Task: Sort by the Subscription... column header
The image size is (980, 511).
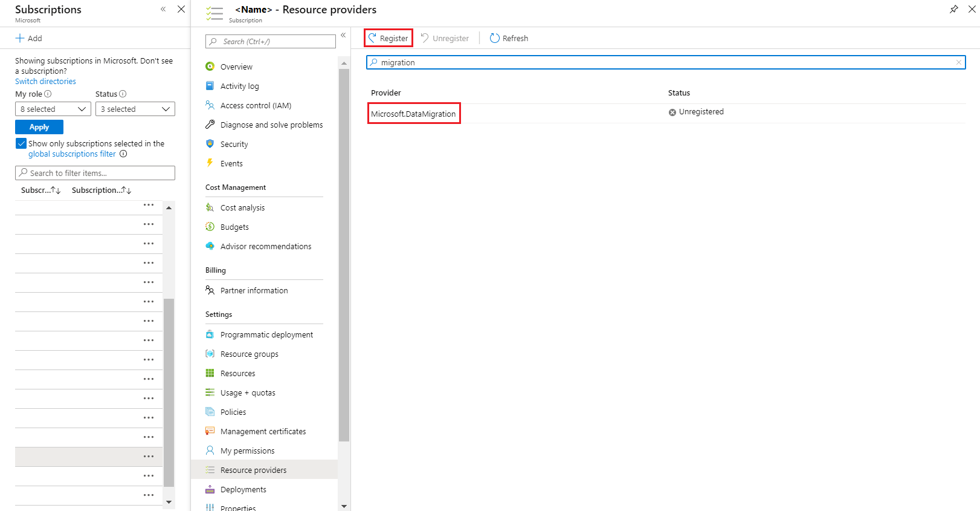Action: tap(102, 190)
